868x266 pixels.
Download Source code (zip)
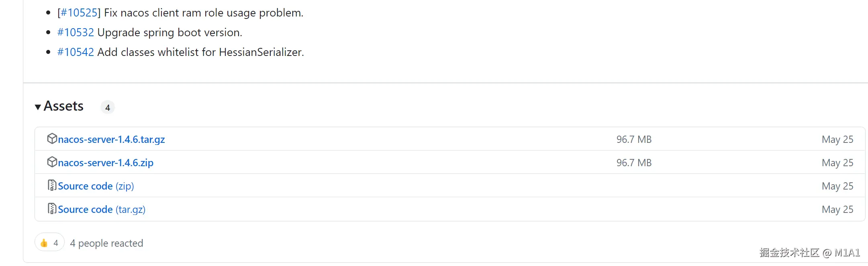[x=96, y=186]
